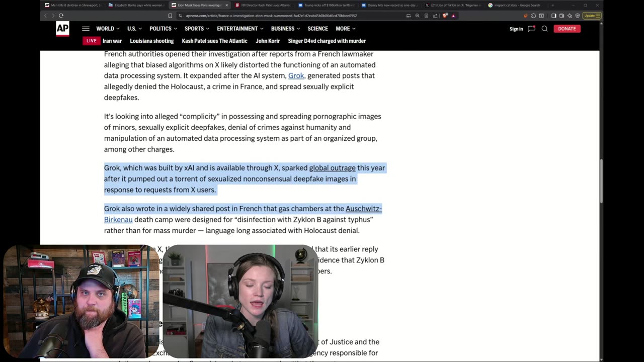Bookmark this page from the address bar

pos(170,16)
